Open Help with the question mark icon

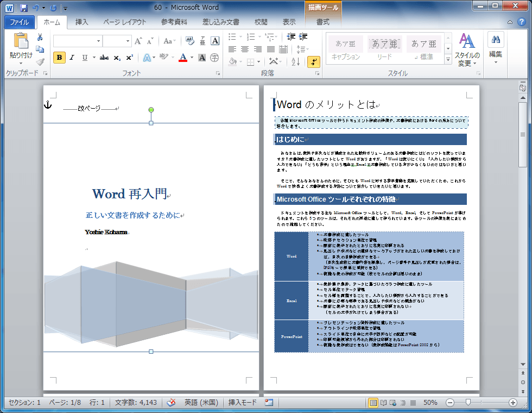pyautogui.click(x=522, y=22)
